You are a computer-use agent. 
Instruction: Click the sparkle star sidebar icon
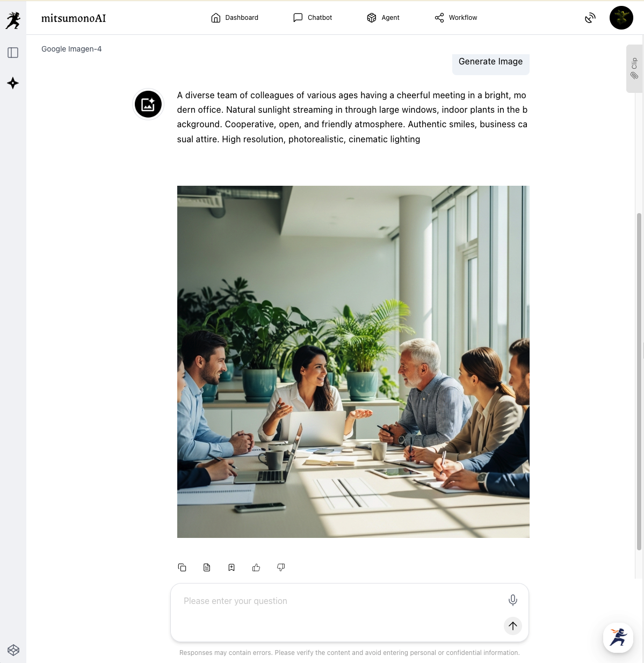pyautogui.click(x=13, y=83)
